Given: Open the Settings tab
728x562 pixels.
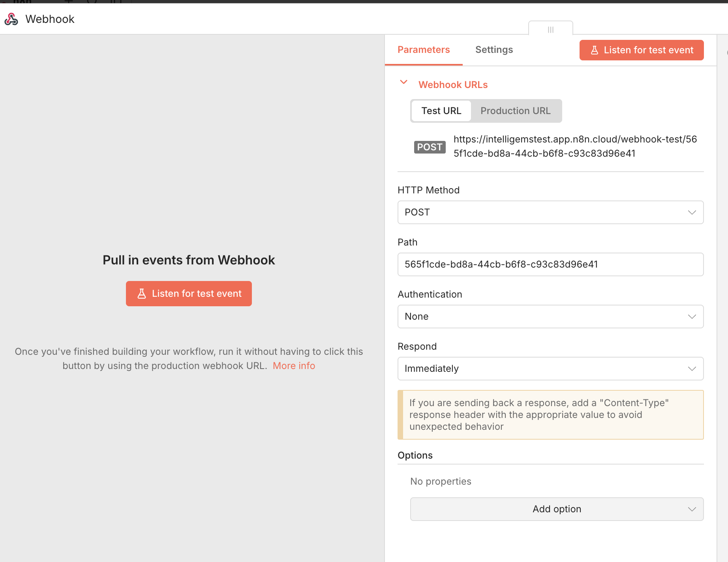Looking at the screenshot, I should click(494, 50).
